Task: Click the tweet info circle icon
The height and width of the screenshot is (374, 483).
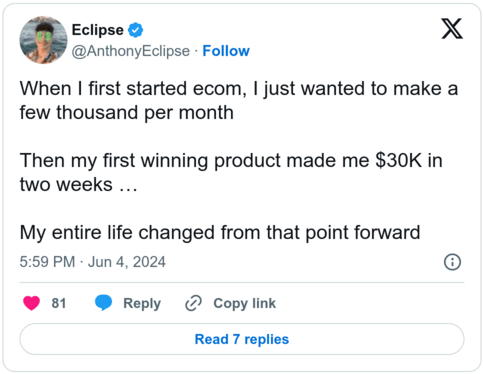Action: [452, 262]
